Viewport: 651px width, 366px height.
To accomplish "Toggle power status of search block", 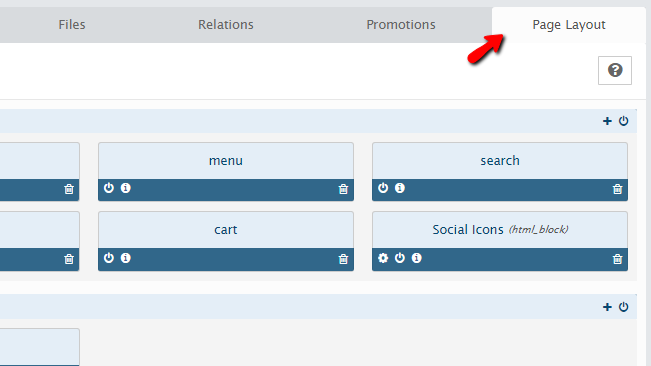I will [x=383, y=188].
